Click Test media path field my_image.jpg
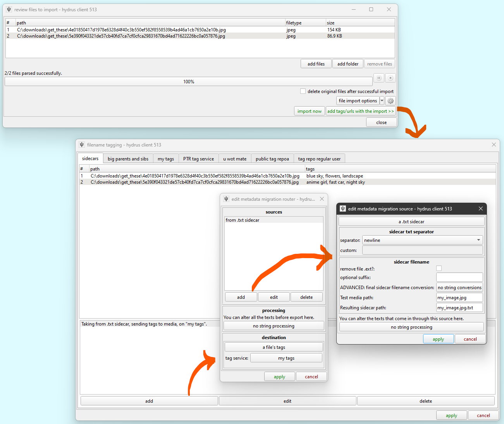 [459, 298]
